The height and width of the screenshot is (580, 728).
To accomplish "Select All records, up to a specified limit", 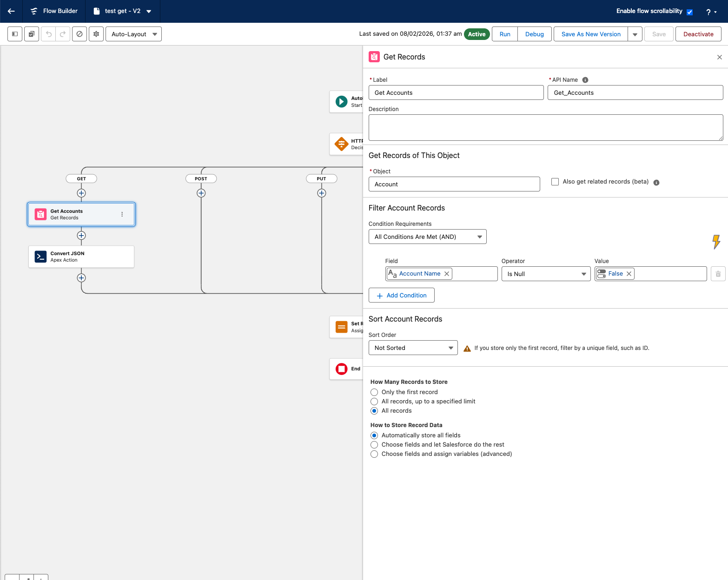I will 374,402.
